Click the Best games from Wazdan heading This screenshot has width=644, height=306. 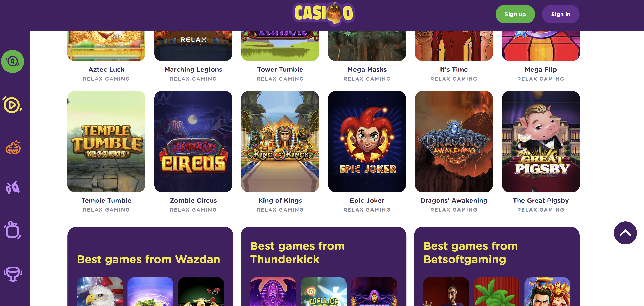[x=148, y=259]
